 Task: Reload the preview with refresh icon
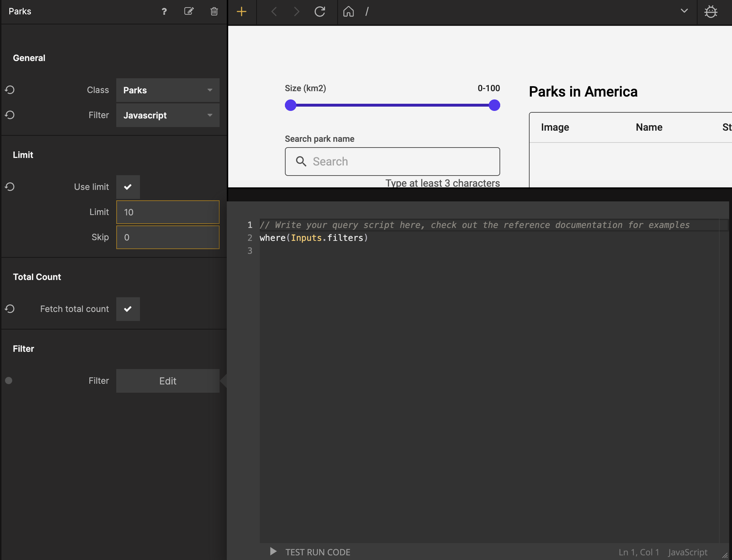(320, 12)
